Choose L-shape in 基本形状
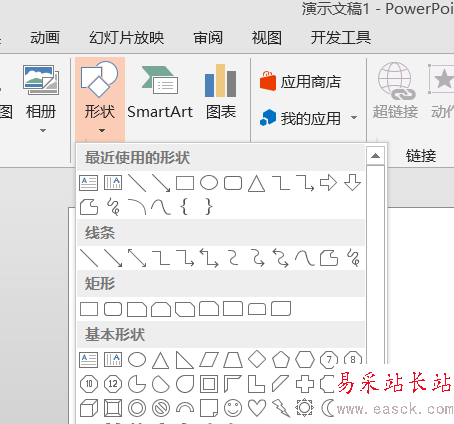 [257, 384]
